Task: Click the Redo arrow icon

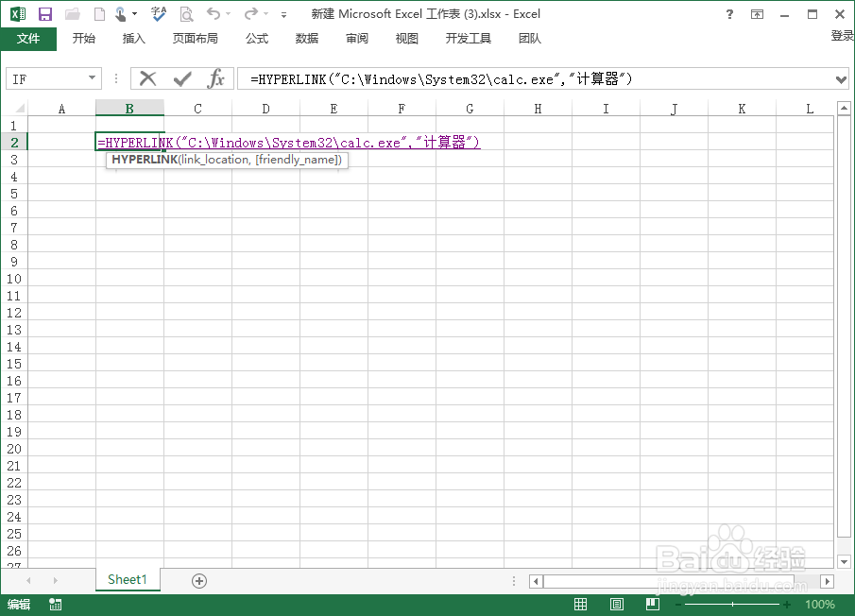Action: click(250, 13)
